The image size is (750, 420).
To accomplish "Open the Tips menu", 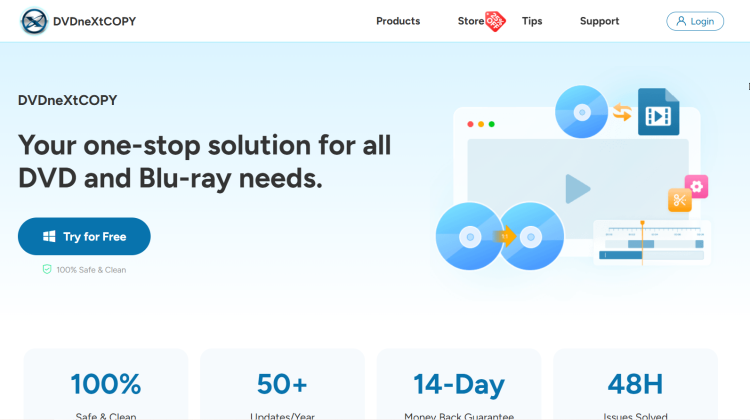I will point(532,21).
